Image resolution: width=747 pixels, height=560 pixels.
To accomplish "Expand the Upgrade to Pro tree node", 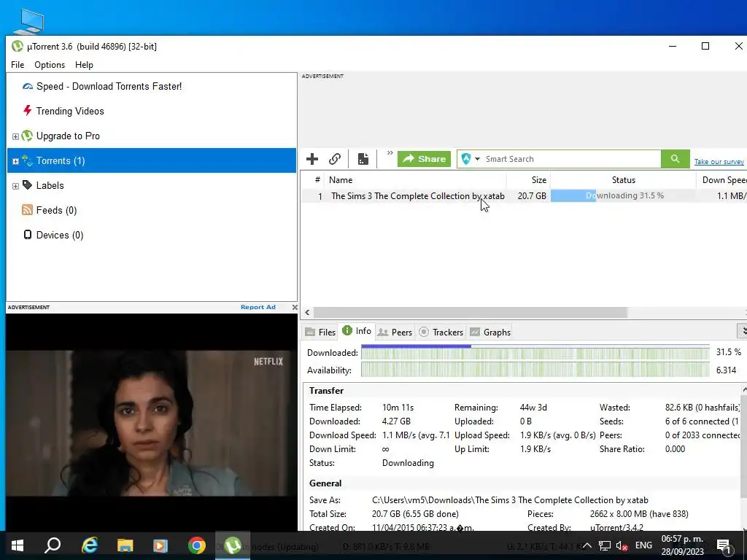I will pos(15,136).
